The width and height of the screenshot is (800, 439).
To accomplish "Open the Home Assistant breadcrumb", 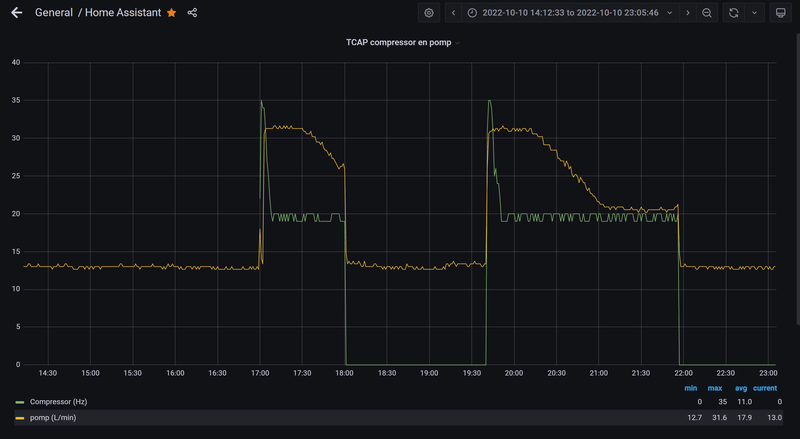I will pyautogui.click(x=123, y=13).
